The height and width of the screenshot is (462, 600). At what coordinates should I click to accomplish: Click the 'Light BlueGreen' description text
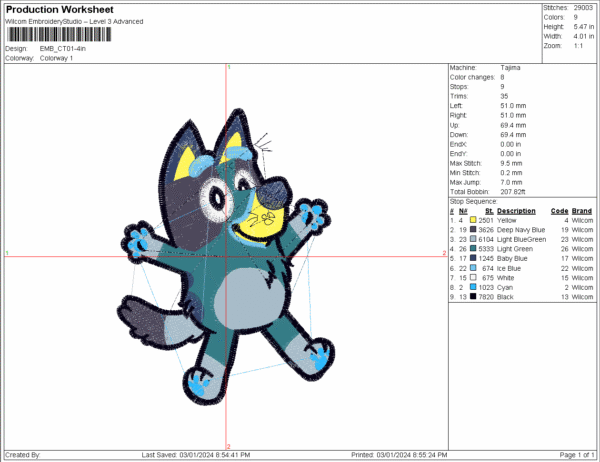coord(521,240)
